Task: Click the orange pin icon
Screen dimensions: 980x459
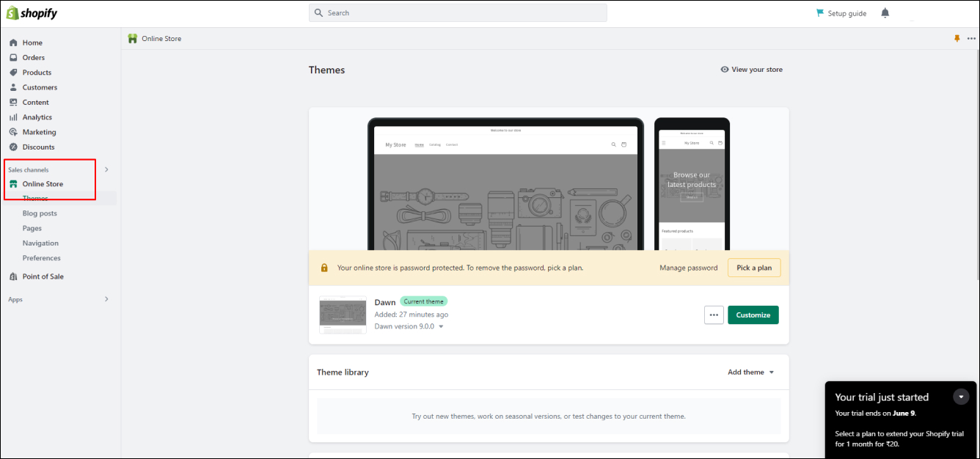Action: 957,38
